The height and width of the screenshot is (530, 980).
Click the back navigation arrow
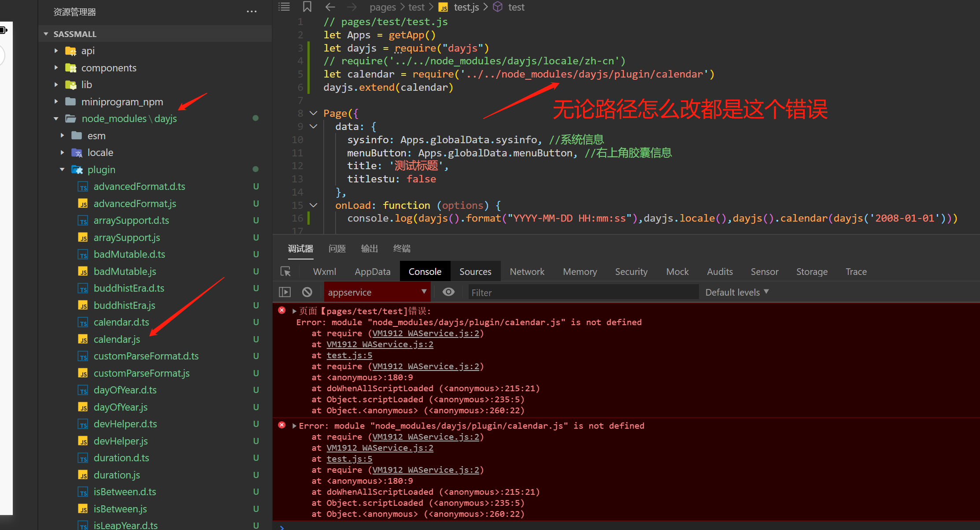330,7
